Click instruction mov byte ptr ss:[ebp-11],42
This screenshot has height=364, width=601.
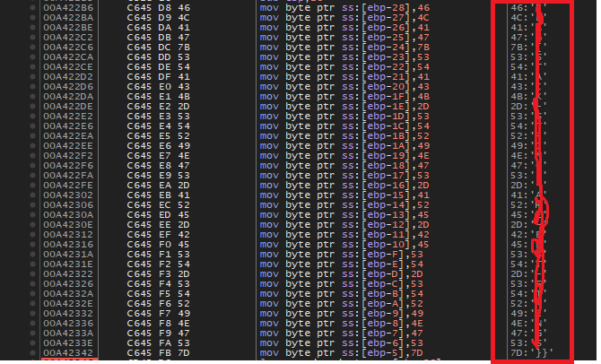coord(344,235)
